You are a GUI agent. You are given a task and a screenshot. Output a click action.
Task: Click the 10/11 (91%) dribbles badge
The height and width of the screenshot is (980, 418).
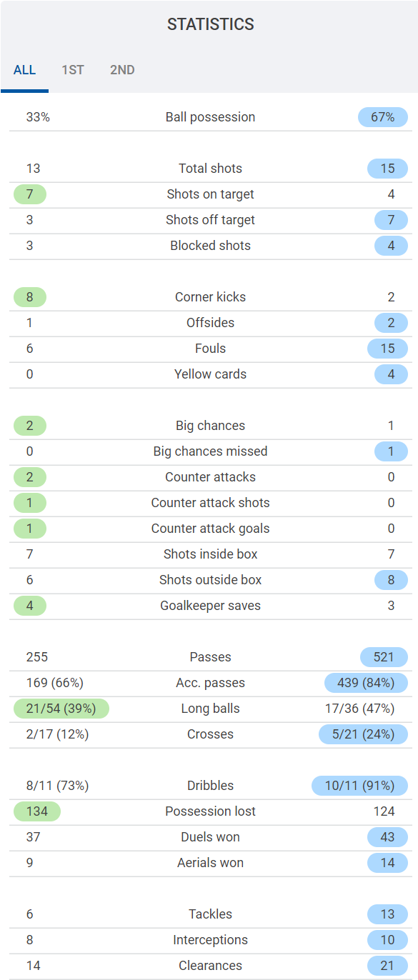click(x=359, y=786)
